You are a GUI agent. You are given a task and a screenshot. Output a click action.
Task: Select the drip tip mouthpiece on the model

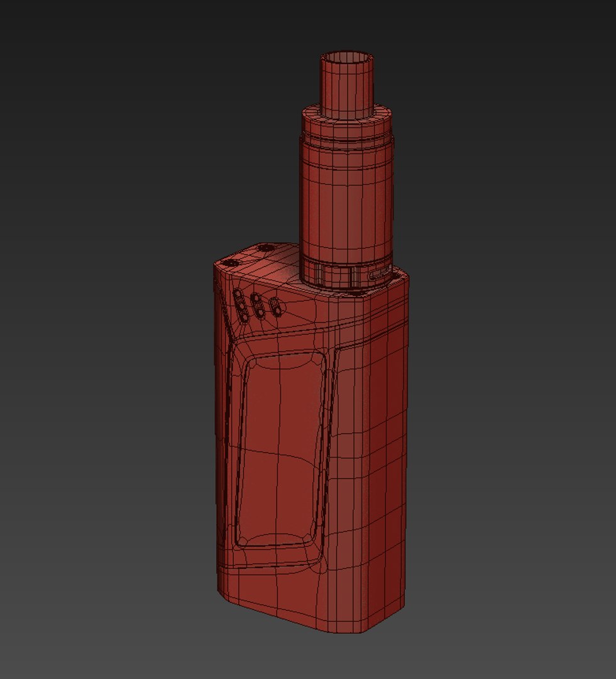pos(347,84)
